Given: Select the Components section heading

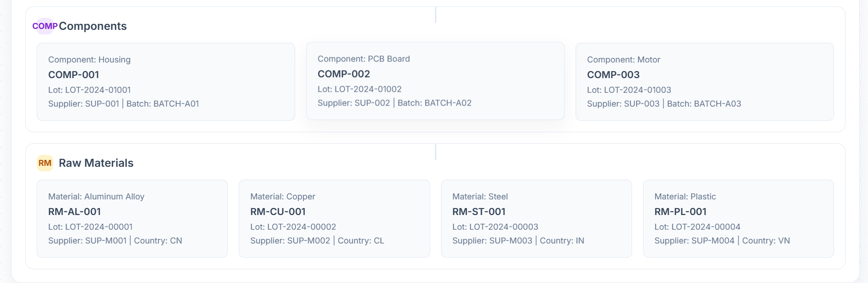Looking at the screenshot, I should click(x=93, y=26).
